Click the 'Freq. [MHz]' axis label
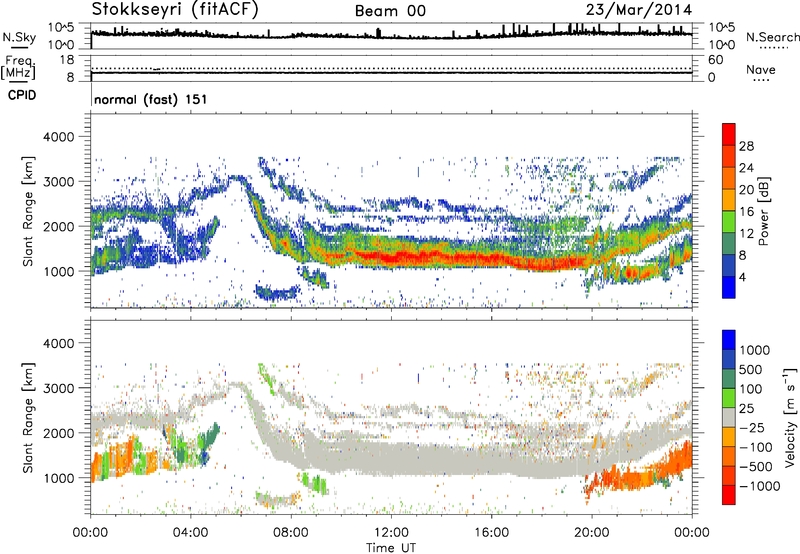 [19, 68]
